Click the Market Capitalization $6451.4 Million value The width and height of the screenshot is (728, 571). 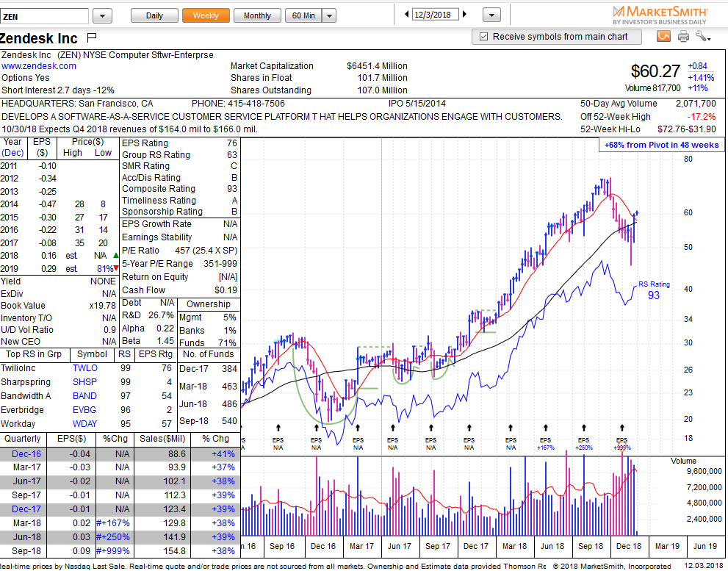tap(377, 66)
